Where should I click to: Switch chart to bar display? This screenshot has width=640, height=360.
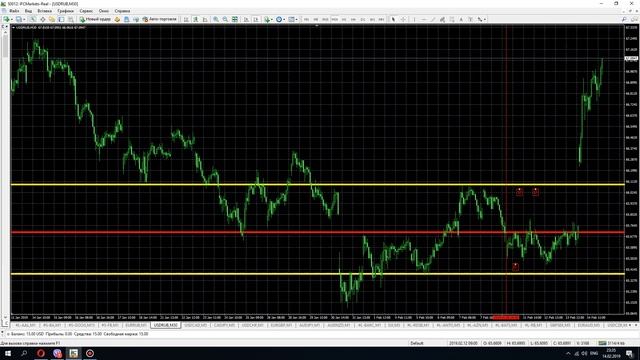tap(186, 19)
